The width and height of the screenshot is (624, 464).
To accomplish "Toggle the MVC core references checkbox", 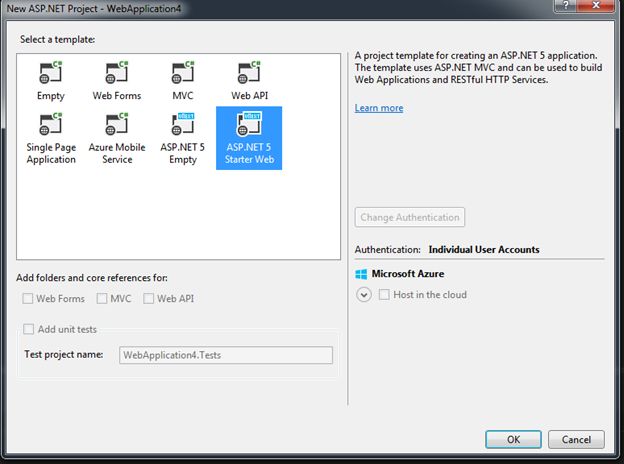I will point(102,298).
